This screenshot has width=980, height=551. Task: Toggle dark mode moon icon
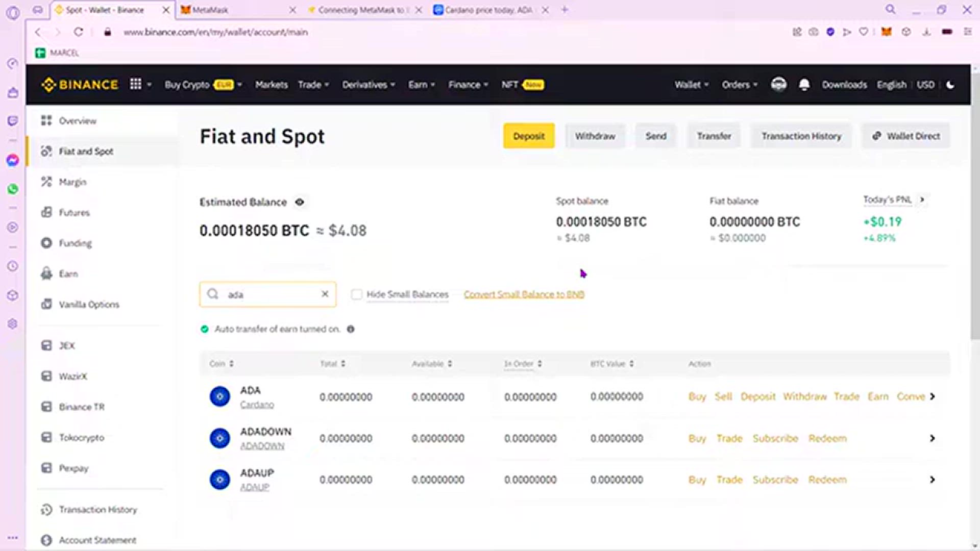950,85
